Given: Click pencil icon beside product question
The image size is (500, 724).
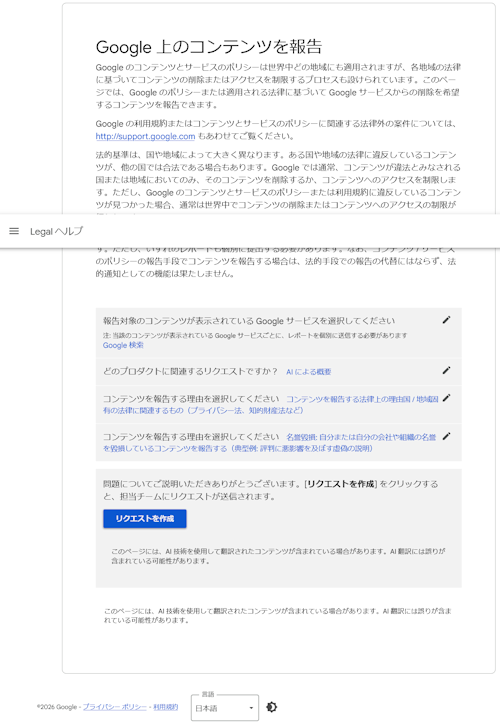Looking at the screenshot, I should point(446,370).
